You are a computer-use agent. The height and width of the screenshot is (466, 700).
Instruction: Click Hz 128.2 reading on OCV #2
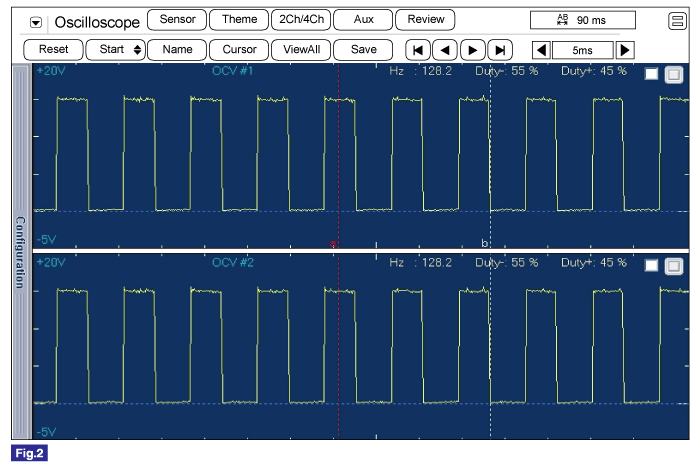420,262
